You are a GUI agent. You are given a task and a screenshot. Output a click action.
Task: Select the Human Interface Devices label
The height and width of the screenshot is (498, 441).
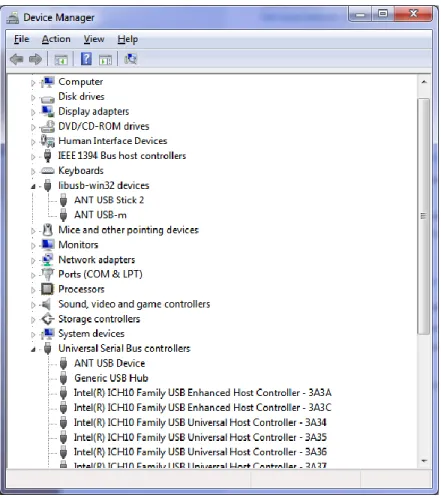[x=113, y=141]
